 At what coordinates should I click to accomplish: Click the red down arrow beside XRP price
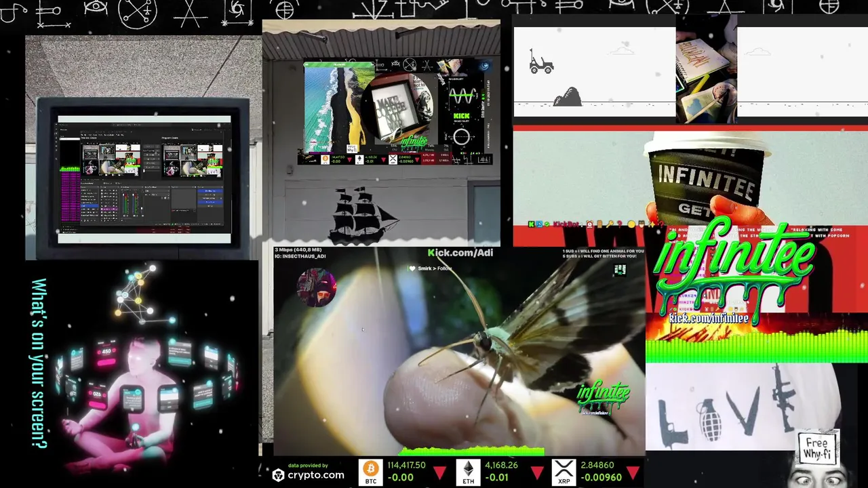[x=633, y=472]
